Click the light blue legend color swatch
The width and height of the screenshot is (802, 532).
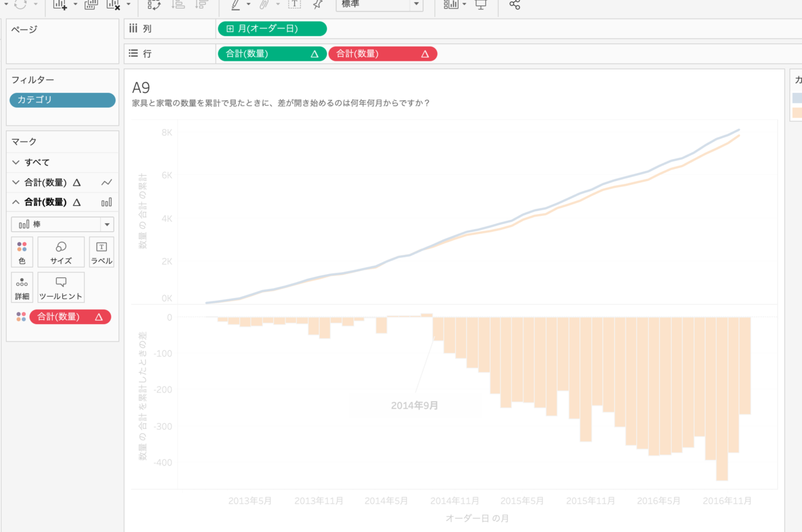point(797,98)
